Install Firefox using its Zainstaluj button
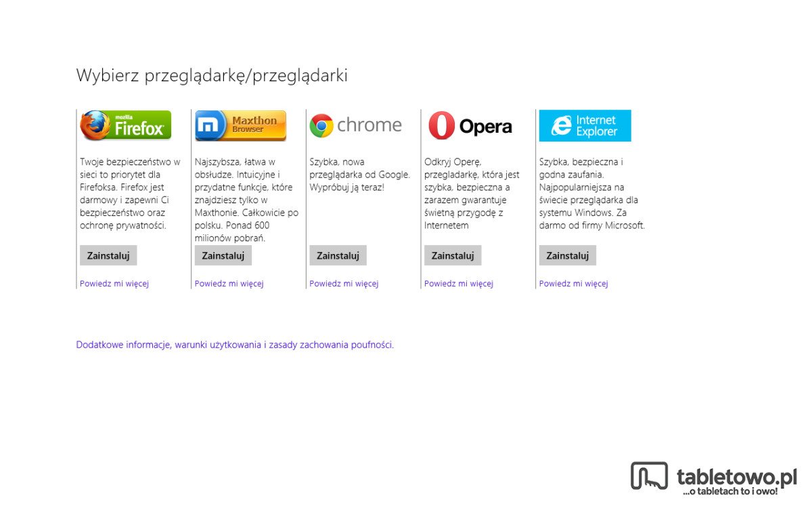The height and width of the screenshot is (508, 812). pos(108,255)
